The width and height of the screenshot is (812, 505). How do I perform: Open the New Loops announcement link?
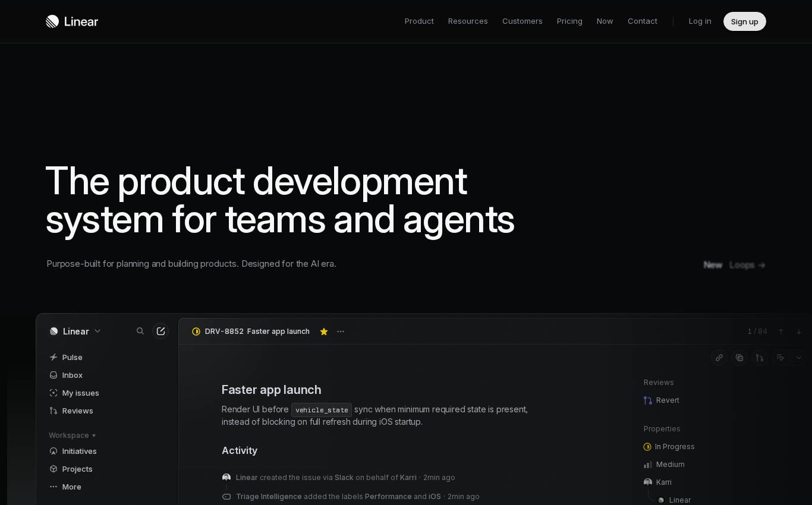(735, 265)
